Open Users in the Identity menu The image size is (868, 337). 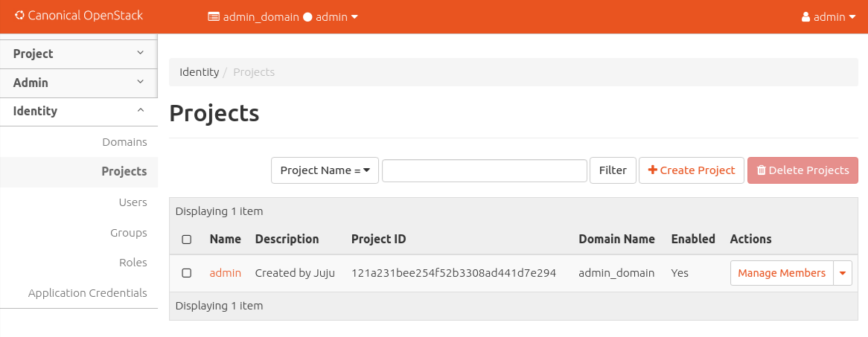[x=133, y=202]
